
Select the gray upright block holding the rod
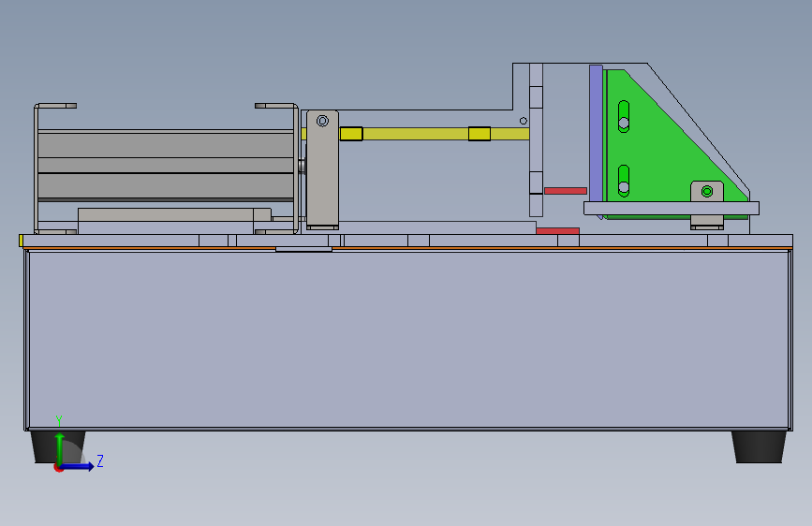point(322,169)
